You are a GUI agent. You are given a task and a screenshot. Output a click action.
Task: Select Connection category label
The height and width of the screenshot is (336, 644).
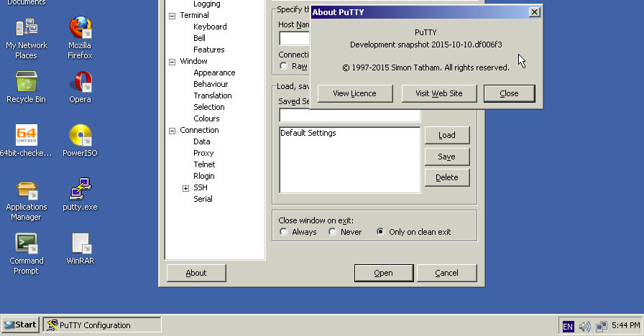[x=199, y=130]
